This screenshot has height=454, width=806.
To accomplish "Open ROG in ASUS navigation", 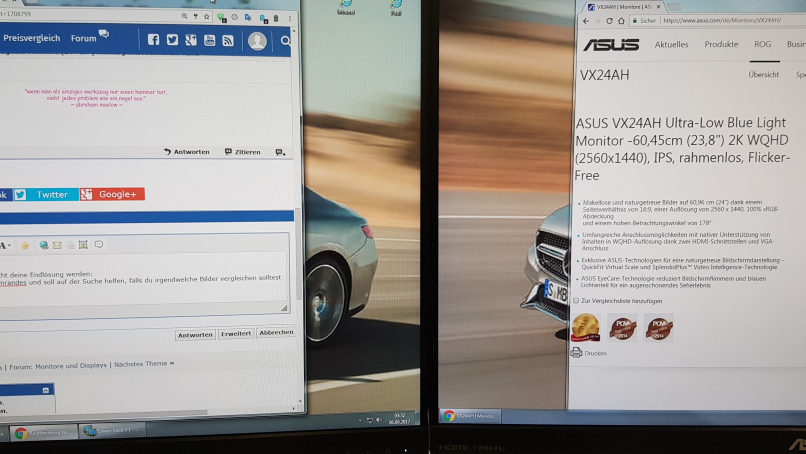I will click(x=763, y=45).
